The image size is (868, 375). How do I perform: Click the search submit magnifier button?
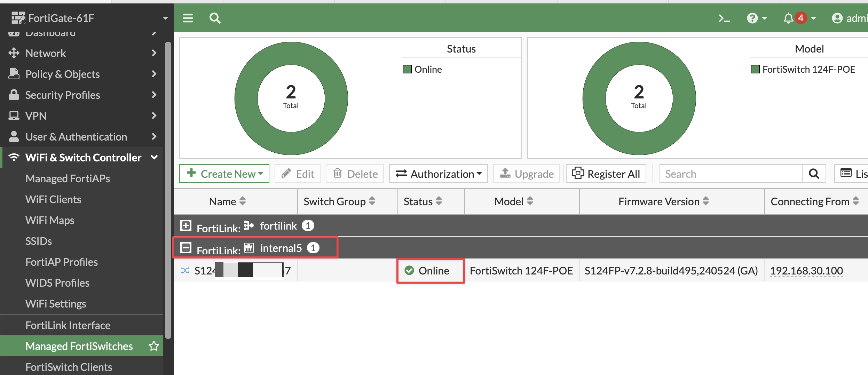[814, 174]
